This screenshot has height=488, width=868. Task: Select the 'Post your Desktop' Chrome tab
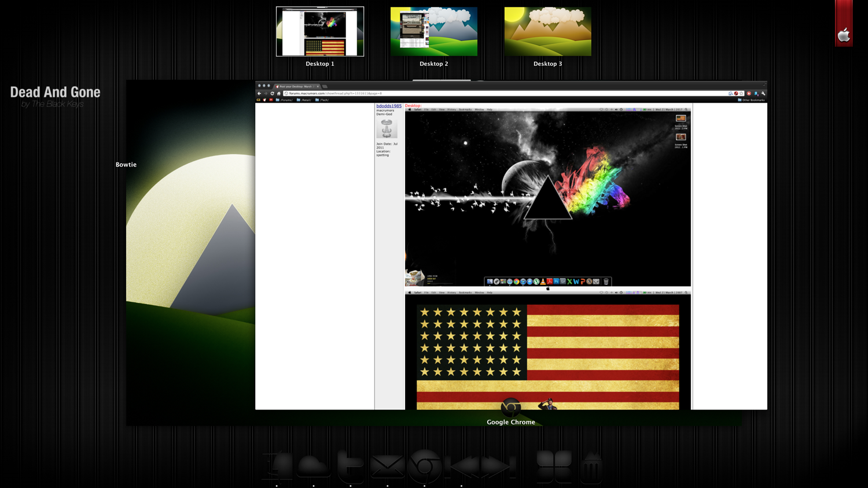297,86
